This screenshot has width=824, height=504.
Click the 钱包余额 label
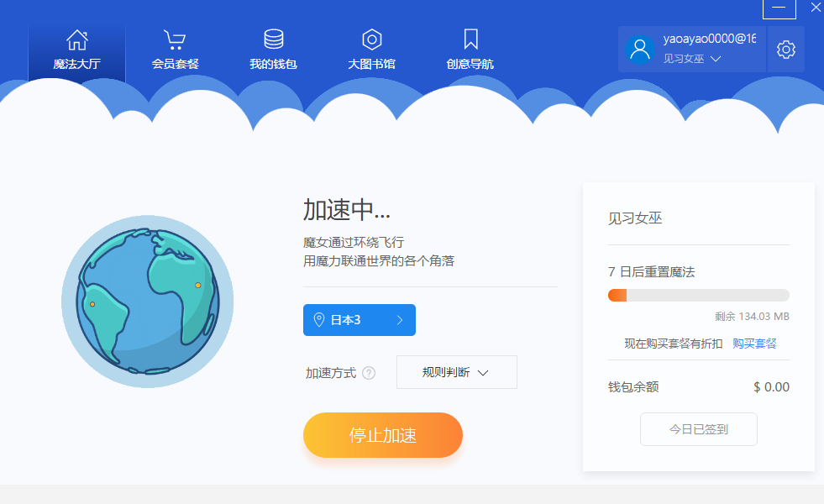(633, 387)
